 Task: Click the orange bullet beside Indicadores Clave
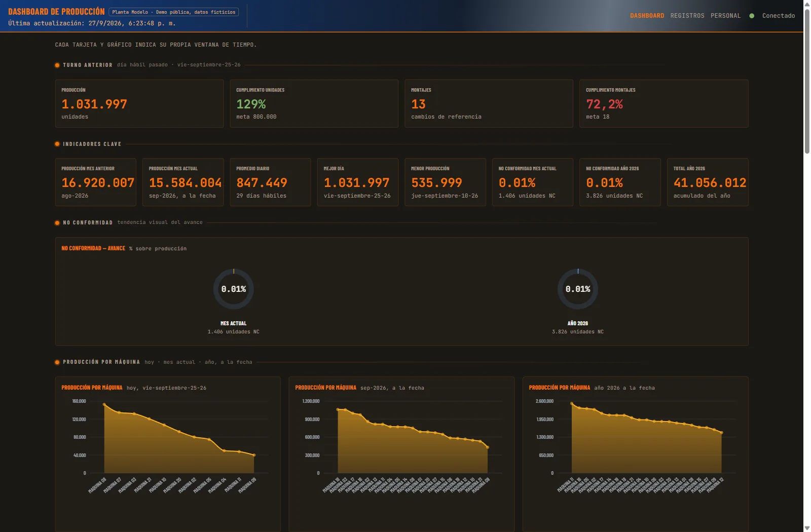point(57,144)
